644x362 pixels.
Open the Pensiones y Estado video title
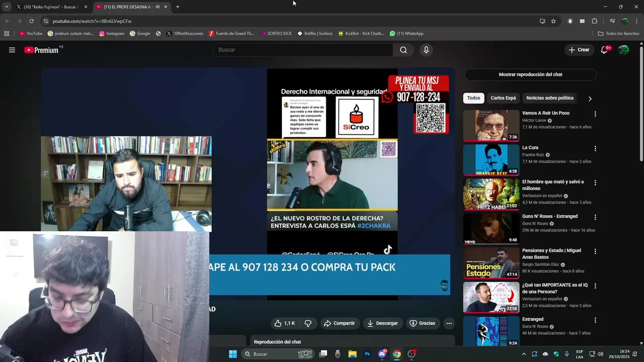[x=551, y=254]
